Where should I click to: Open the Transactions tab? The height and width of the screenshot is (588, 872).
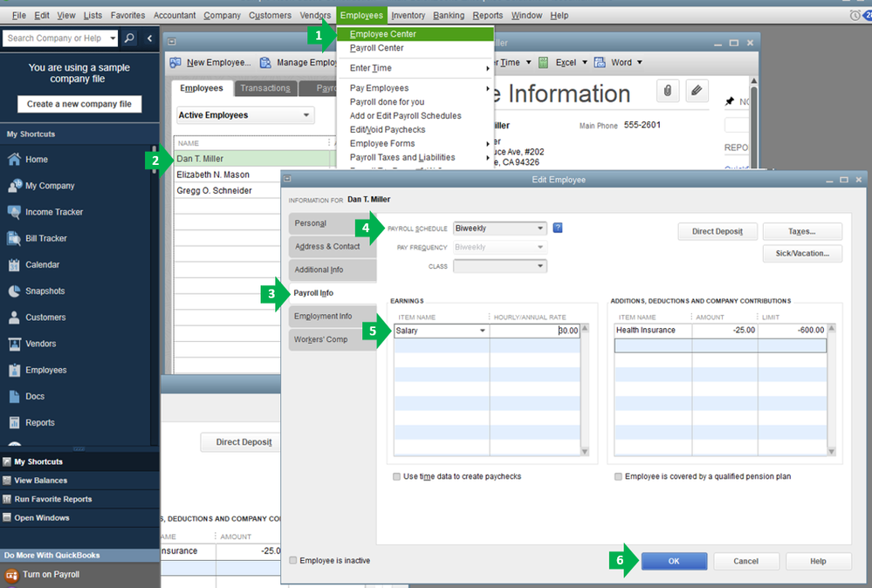265,88
